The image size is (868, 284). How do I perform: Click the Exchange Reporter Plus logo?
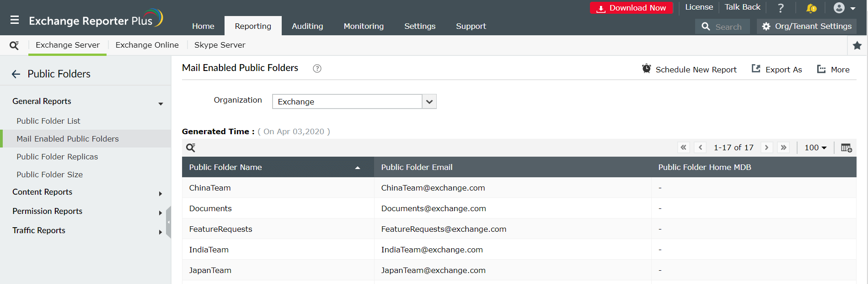96,19
